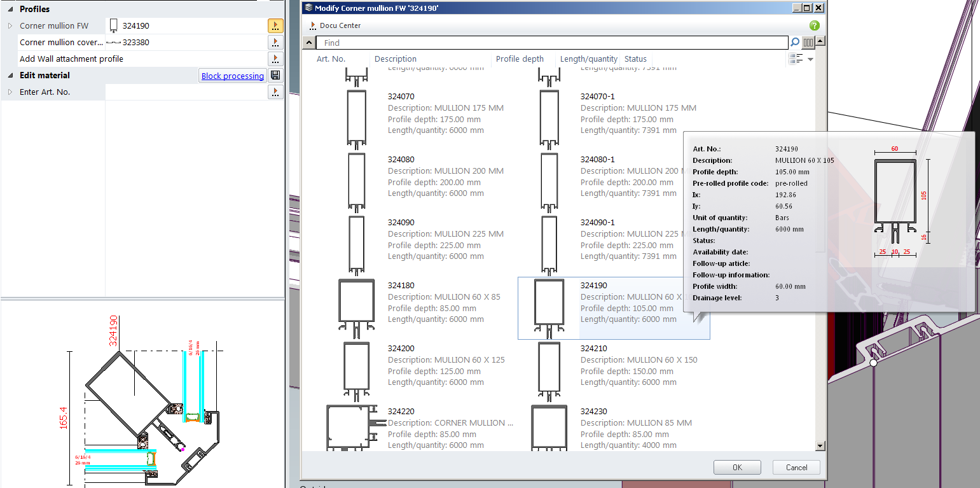This screenshot has height=488, width=980.
Task: Open article picker for Corner mullion FW
Action: pos(275,26)
